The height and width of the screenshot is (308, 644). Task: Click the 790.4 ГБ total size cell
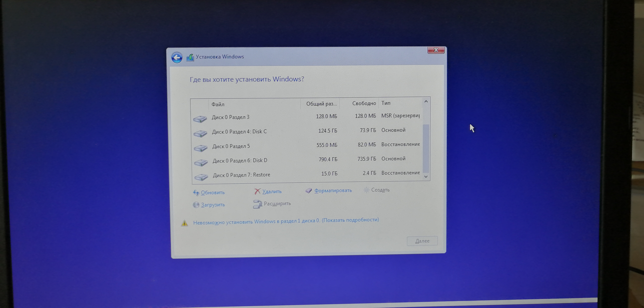(x=328, y=159)
